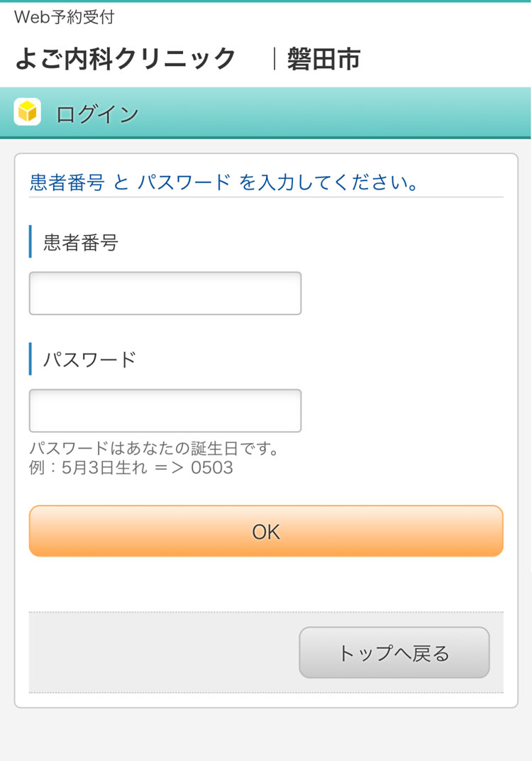Click 患者番号 word in blue instruction line
Screen dimensions: 532x761
(67, 182)
